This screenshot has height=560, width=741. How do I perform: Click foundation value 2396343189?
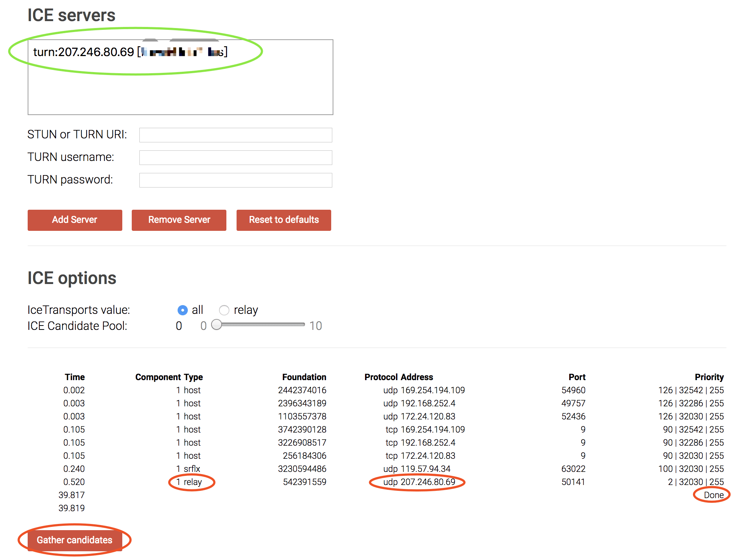coord(302,403)
